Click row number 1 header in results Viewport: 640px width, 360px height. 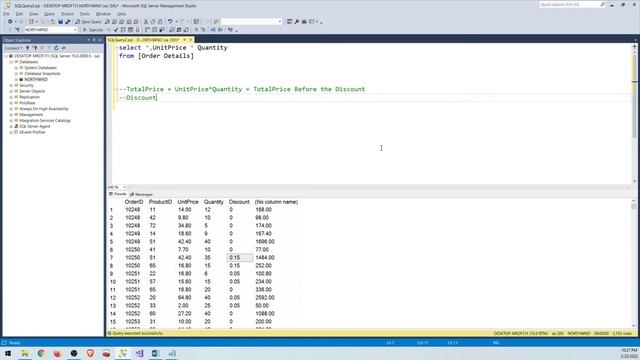coord(111,210)
